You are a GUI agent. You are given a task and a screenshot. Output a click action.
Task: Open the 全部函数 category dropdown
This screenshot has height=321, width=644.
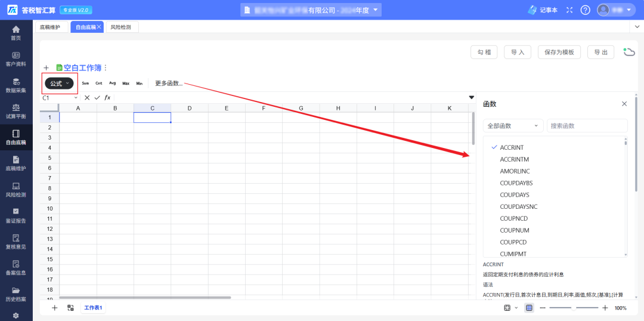tap(513, 126)
